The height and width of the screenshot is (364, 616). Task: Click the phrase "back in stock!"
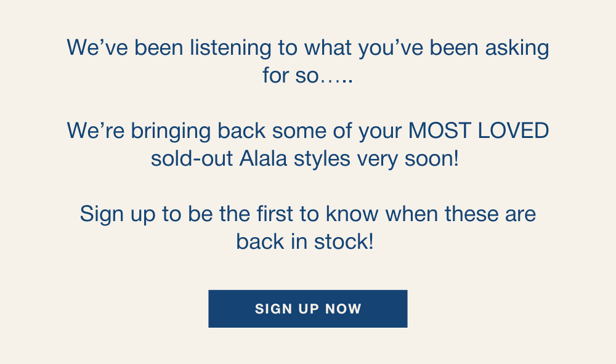click(305, 241)
